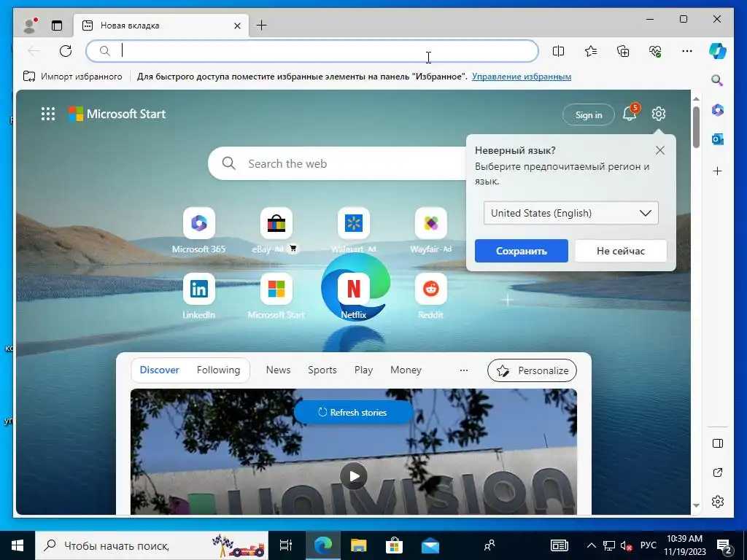Click Refresh stories button

click(x=353, y=413)
